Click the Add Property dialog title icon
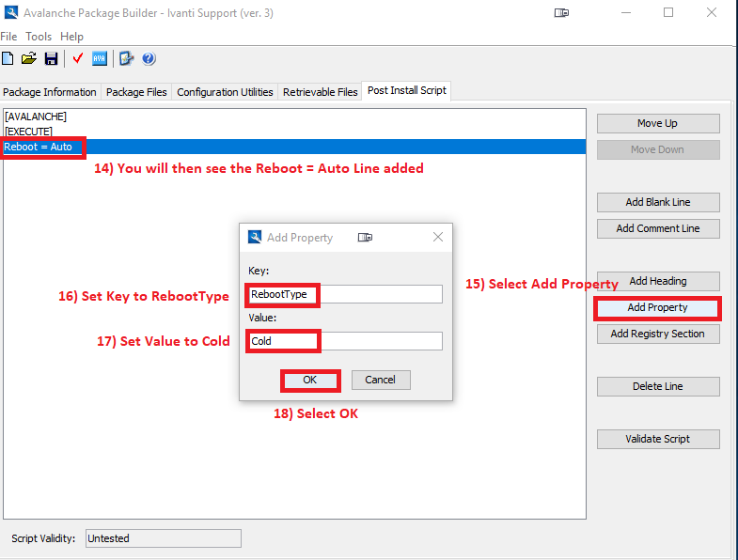This screenshot has height=560, width=738. point(255,237)
